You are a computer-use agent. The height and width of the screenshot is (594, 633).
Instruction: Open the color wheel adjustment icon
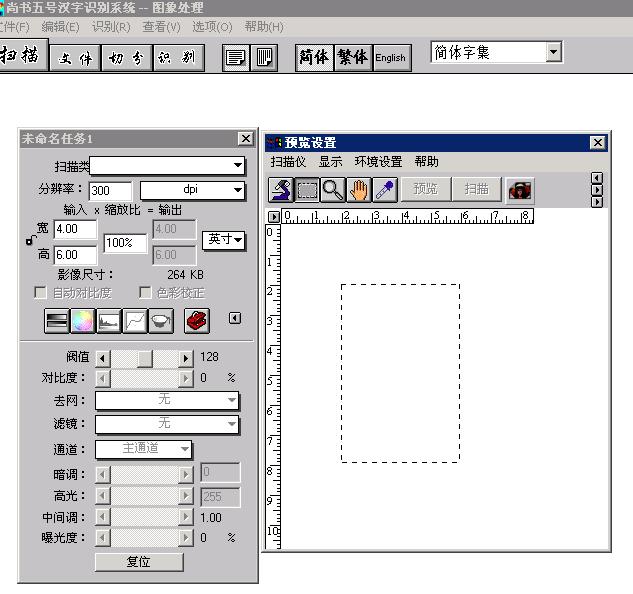(x=82, y=320)
